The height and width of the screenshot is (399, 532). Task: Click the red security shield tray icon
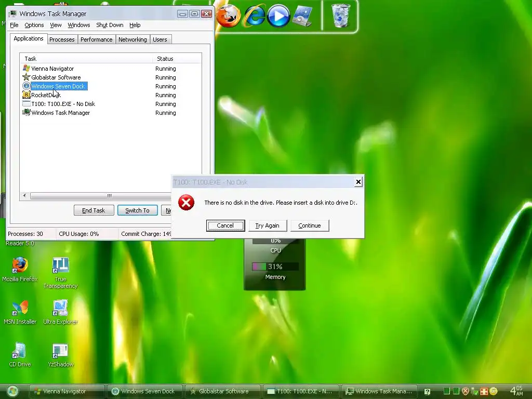[x=465, y=391]
